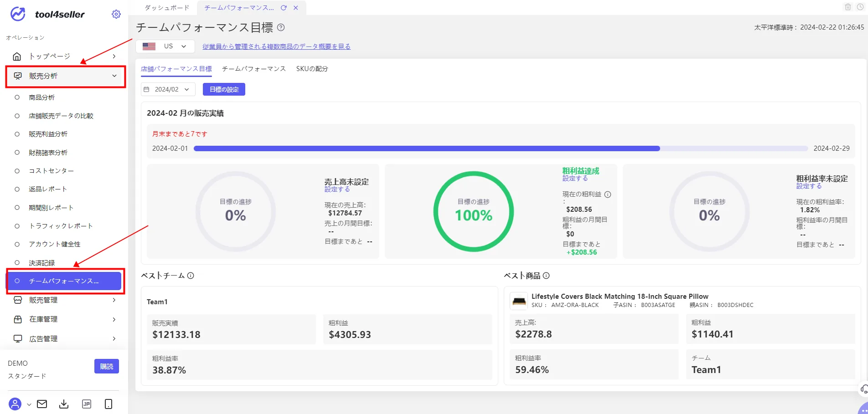Screen dimensions: 868x414
Task: Click 設定する under 売上高未設定
Action: [337, 189]
